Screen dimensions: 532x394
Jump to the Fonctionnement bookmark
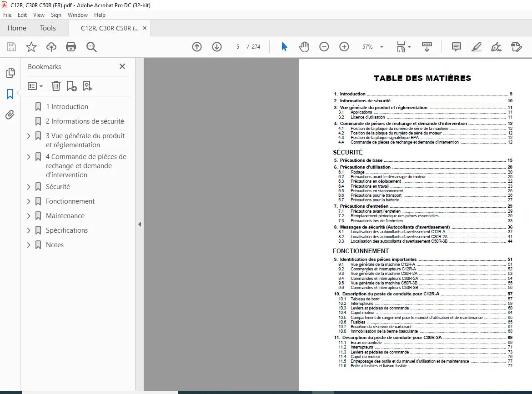click(x=70, y=201)
